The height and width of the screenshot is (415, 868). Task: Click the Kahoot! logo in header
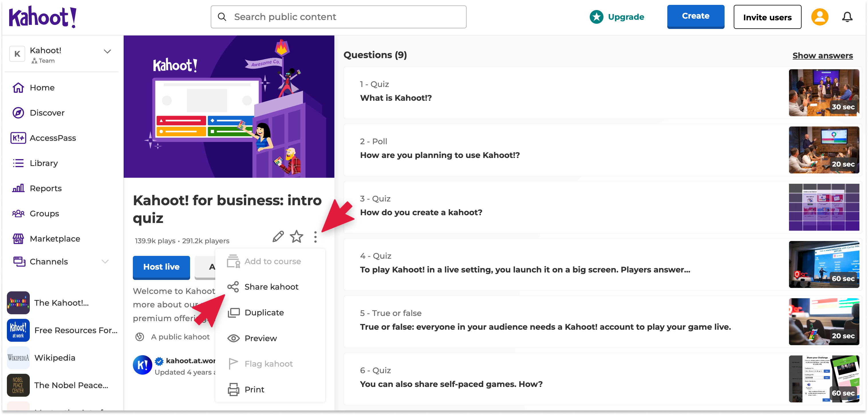(x=42, y=17)
